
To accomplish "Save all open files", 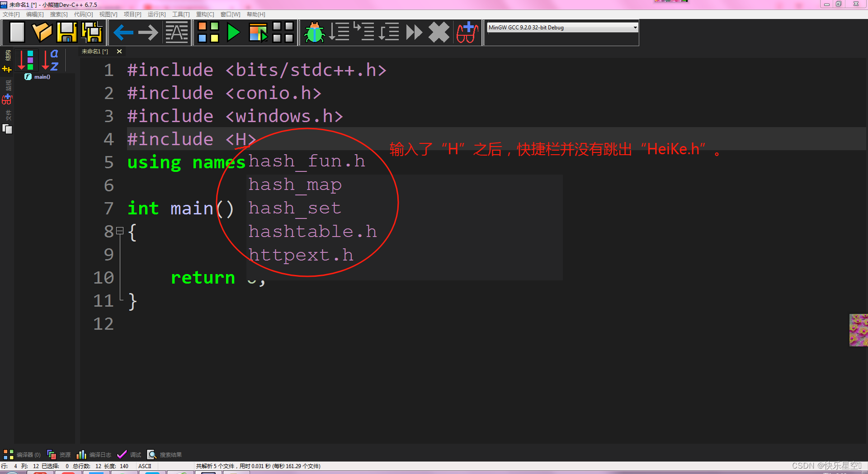I will pos(92,33).
